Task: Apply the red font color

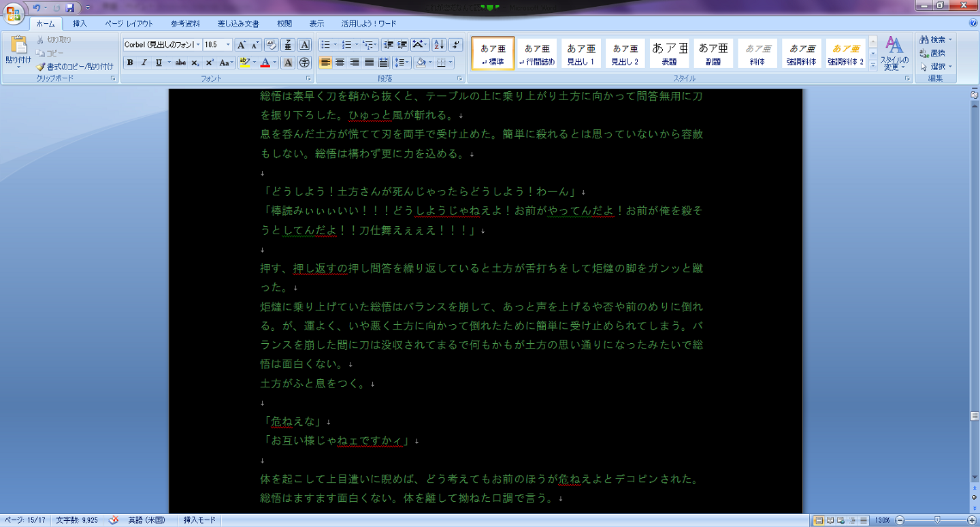Action: point(266,63)
